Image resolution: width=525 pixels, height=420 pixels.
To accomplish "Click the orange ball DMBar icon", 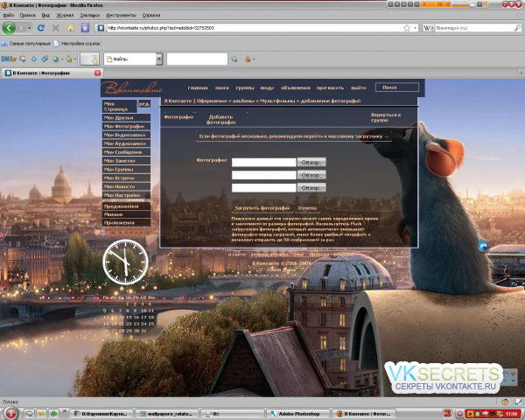I will click(248, 59).
